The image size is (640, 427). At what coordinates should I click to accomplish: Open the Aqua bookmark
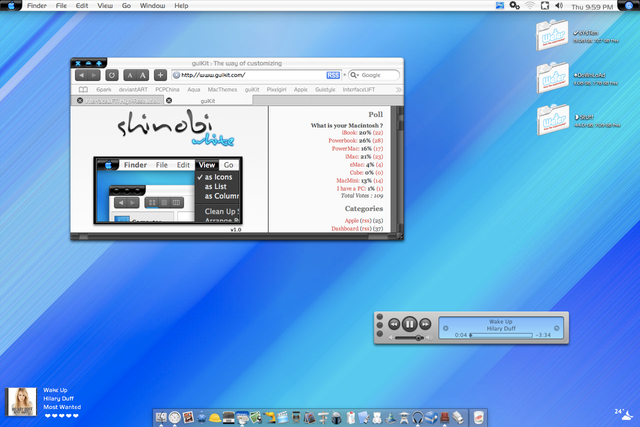(x=193, y=89)
